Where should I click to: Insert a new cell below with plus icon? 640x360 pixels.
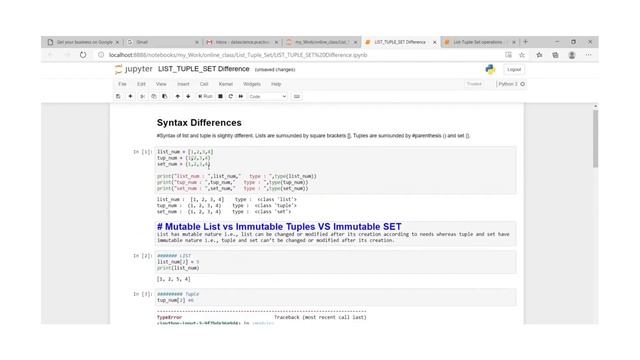coord(130,96)
